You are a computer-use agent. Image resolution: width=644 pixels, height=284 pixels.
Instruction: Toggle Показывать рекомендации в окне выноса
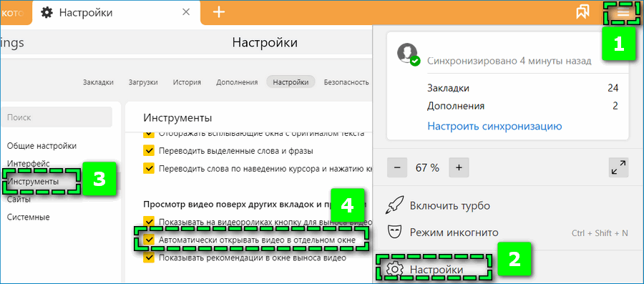[148, 258]
